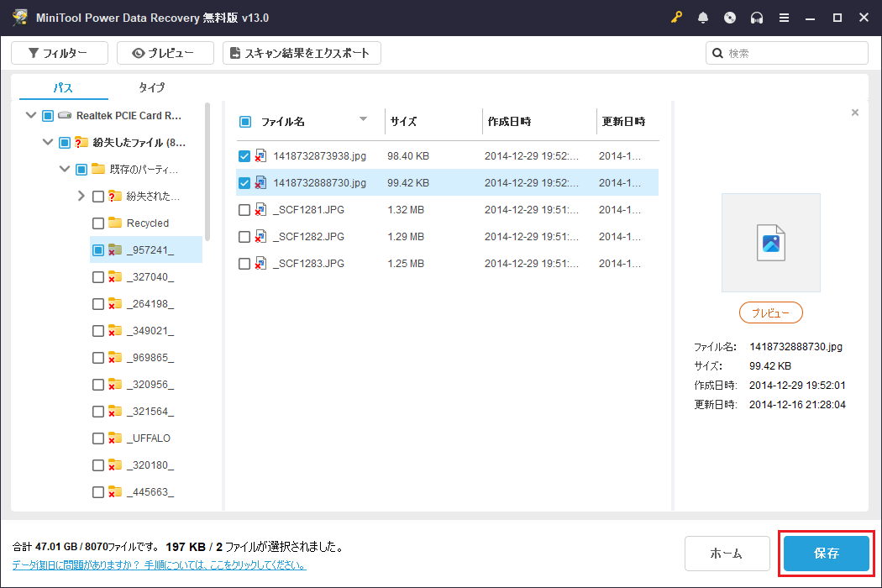882x588 pixels.
Task: Click the 紛失したファイル folder icon
Action: pos(81,142)
